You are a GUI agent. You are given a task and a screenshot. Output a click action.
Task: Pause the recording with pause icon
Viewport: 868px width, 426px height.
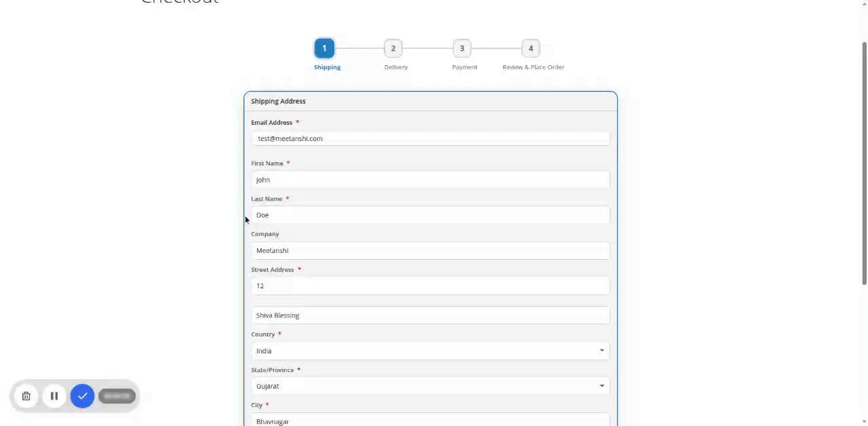[54, 396]
